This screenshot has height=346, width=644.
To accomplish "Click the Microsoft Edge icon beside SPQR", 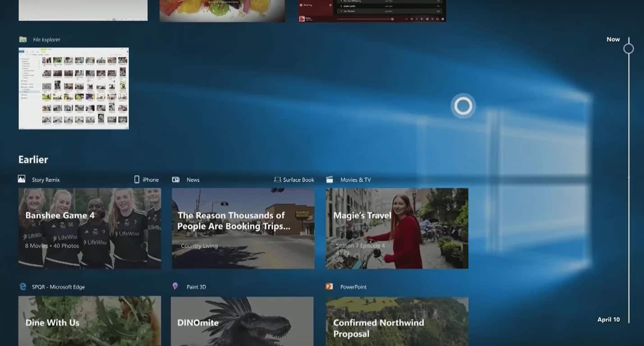I will [23, 287].
